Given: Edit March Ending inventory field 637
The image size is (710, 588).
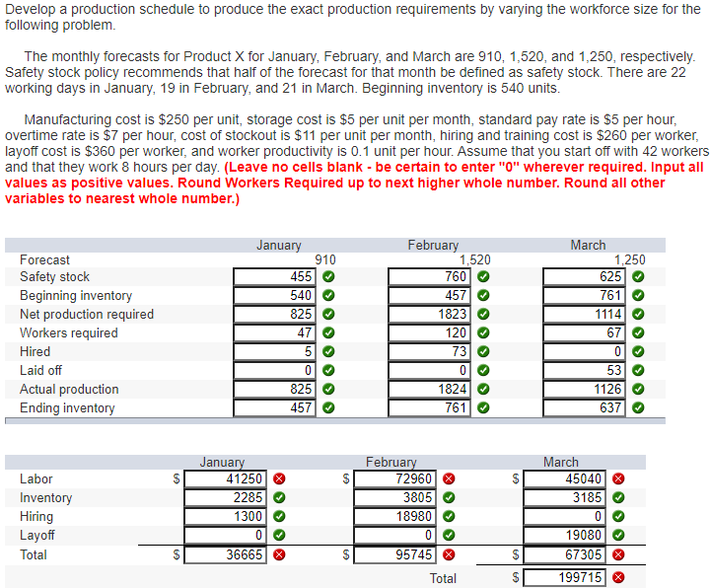Looking at the screenshot, I should click(x=584, y=408).
